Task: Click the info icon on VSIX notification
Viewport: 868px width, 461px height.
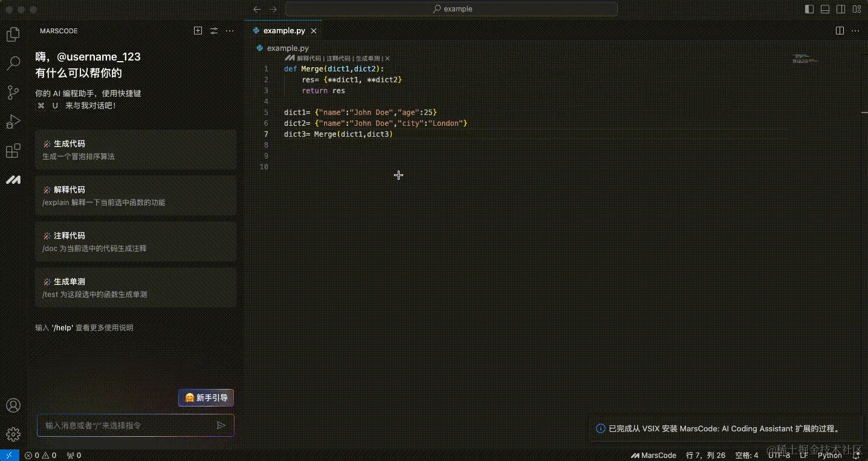Action: [601, 428]
